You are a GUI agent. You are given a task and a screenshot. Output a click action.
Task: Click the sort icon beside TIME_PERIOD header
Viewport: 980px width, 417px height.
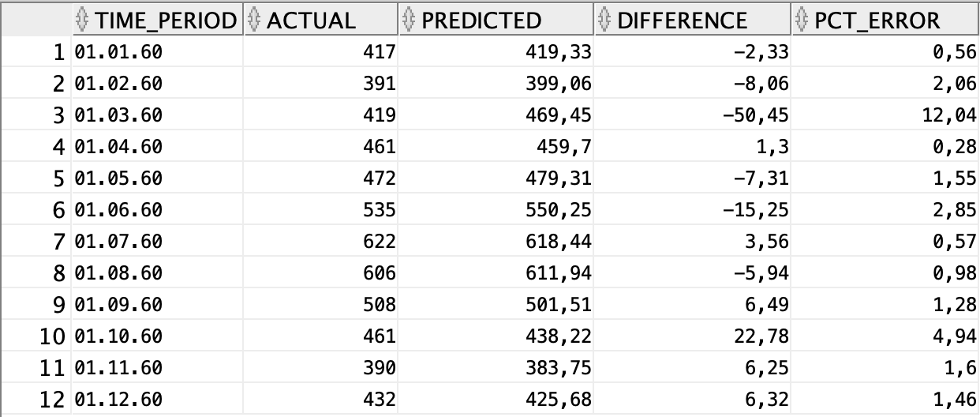(x=82, y=20)
